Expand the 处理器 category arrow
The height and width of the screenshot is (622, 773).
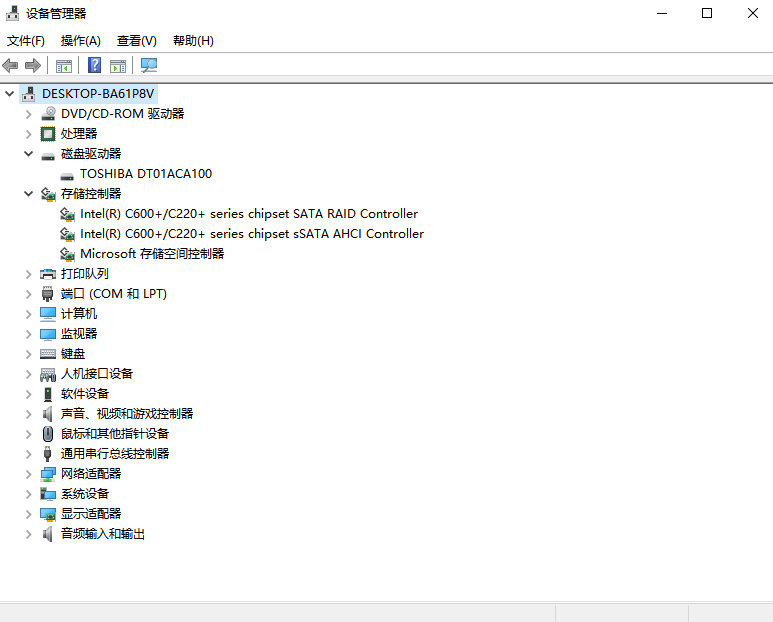29,134
